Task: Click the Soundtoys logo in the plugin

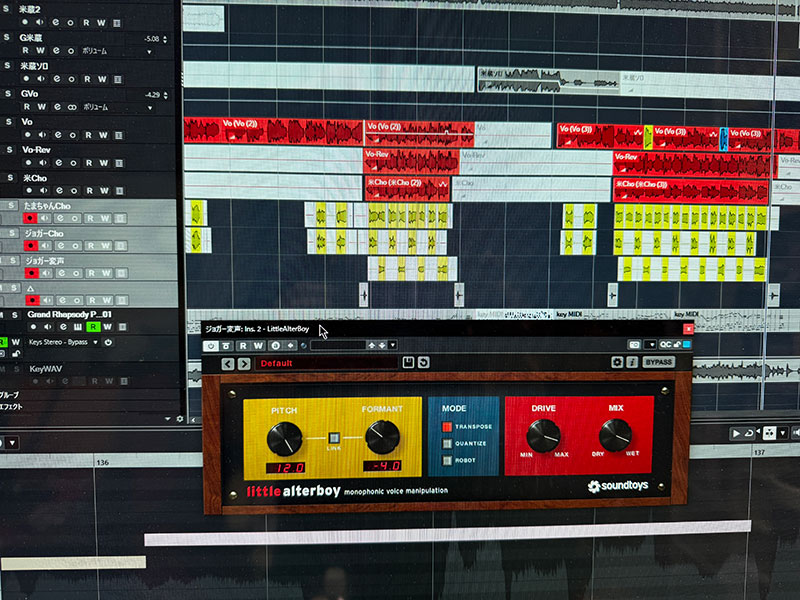Action: click(618, 486)
